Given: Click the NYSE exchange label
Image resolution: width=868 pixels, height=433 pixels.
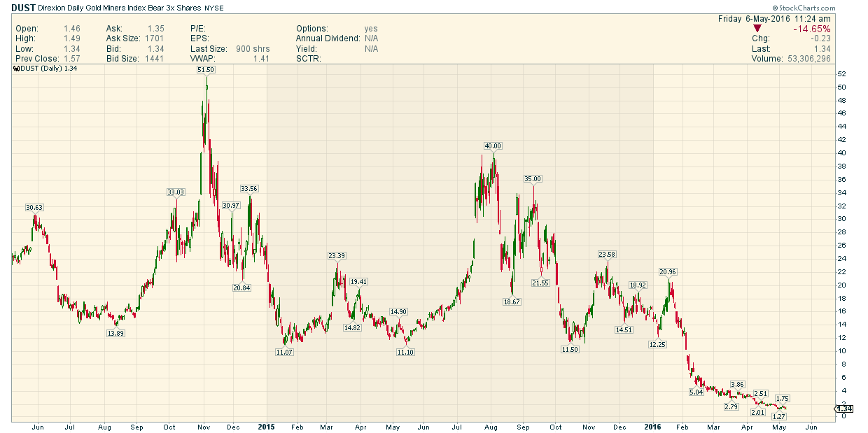Looking at the screenshot, I should tap(215, 8).
